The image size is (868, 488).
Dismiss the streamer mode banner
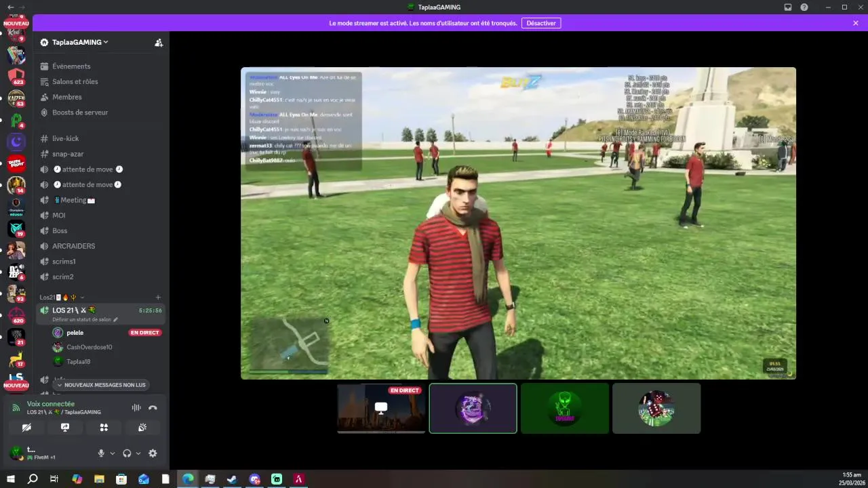pos(856,23)
